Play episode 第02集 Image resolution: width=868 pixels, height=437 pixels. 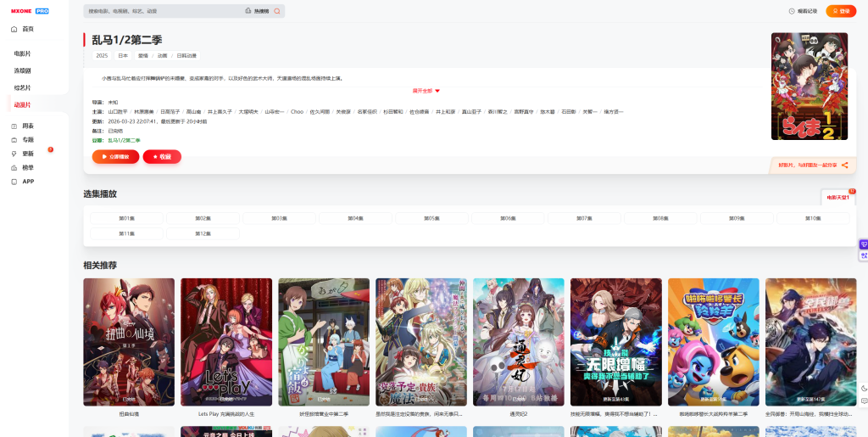click(203, 219)
